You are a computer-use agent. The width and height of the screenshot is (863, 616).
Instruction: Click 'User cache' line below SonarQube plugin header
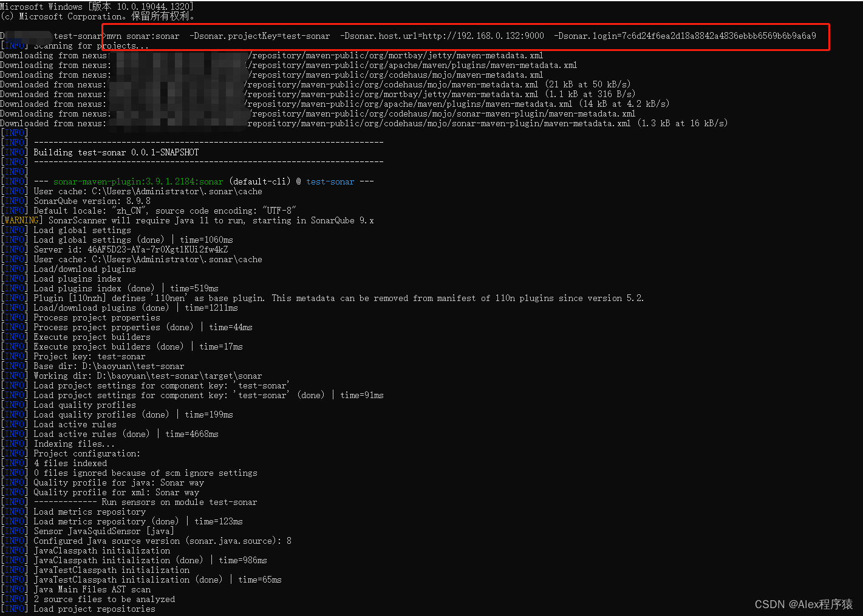tap(132, 191)
